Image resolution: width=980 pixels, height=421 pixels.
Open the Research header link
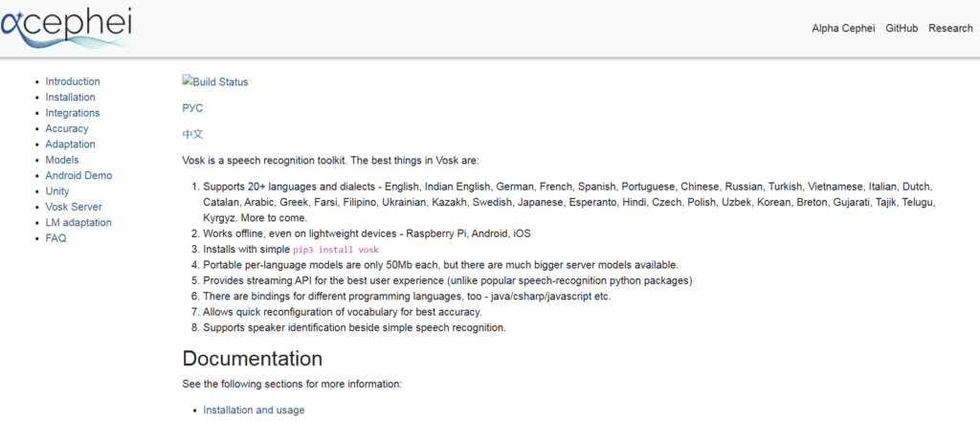pos(950,28)
